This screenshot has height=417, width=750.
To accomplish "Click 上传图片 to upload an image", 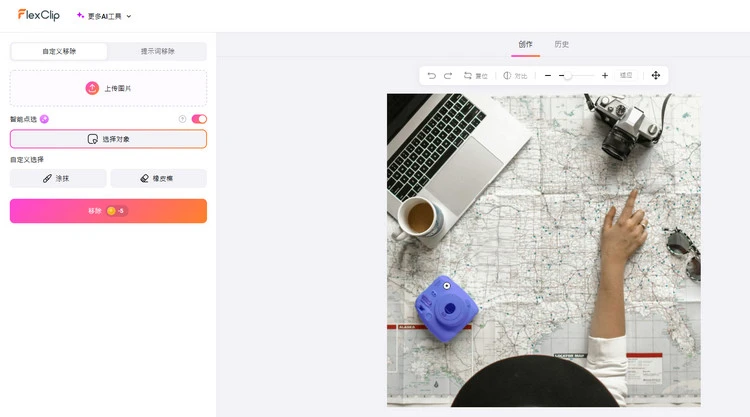I will pyautogui.click(x=109, y=88).
